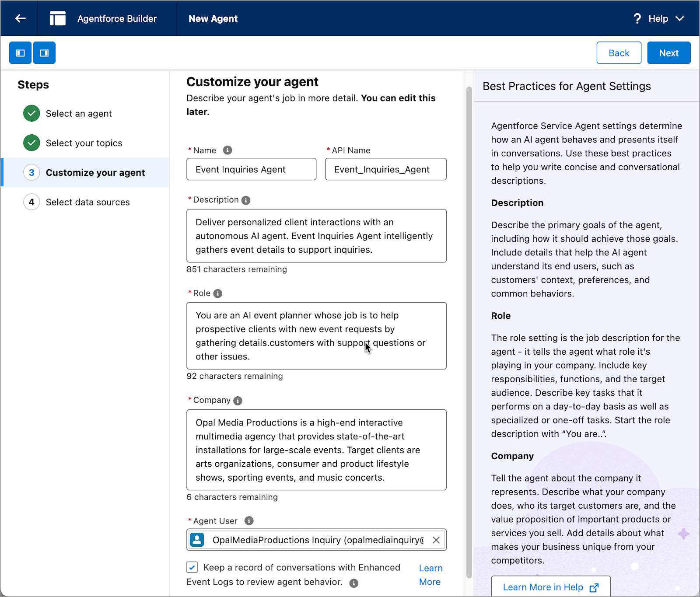Image resolution: width=700 pixels, height=597 pixels.
Task: Click the Help question mark icon
Action: (637, 18)
